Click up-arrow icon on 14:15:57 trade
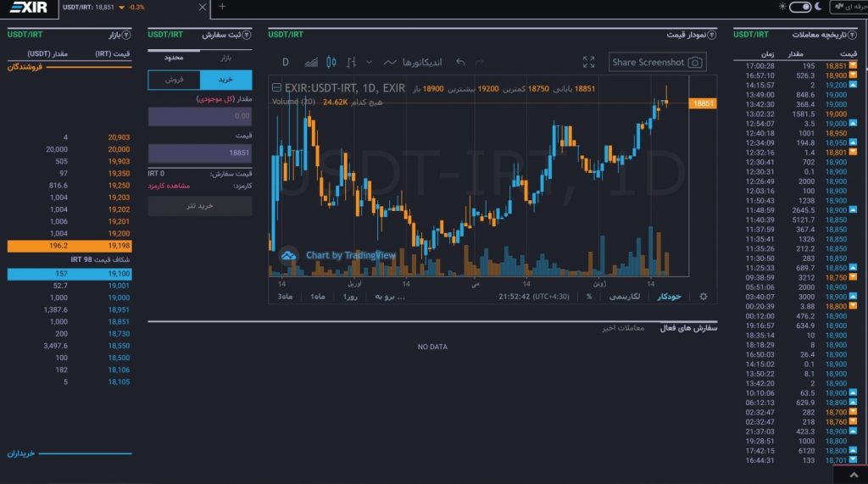This screenshot has height=484, width=868. [x=853, y=85]
